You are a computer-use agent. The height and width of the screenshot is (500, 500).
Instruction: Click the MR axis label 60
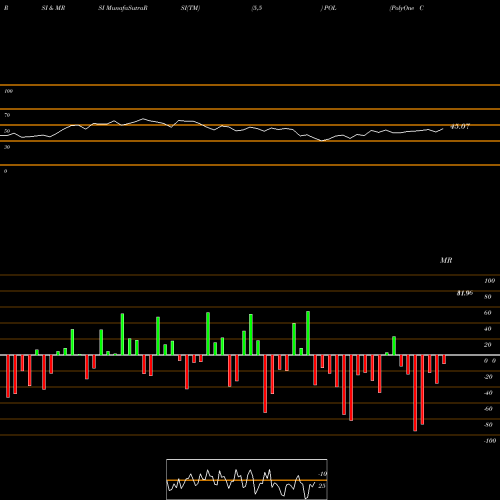tap(487, 313)
